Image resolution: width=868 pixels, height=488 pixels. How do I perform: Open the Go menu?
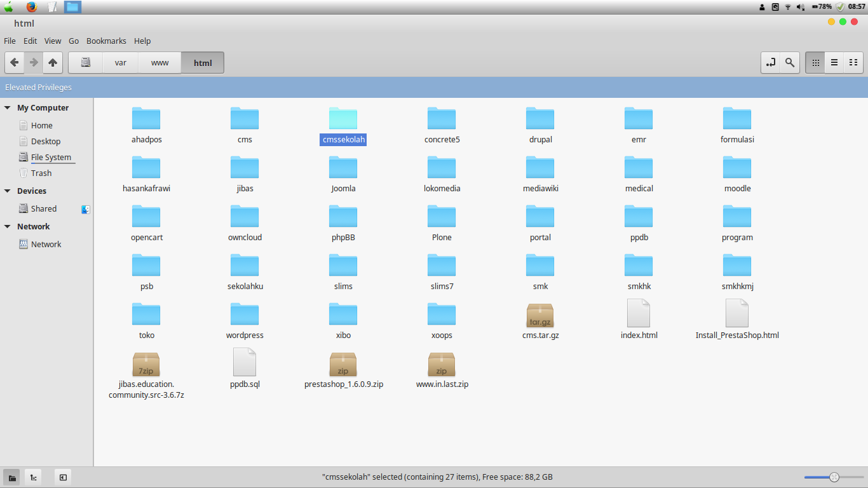click(x=74, y=41)
